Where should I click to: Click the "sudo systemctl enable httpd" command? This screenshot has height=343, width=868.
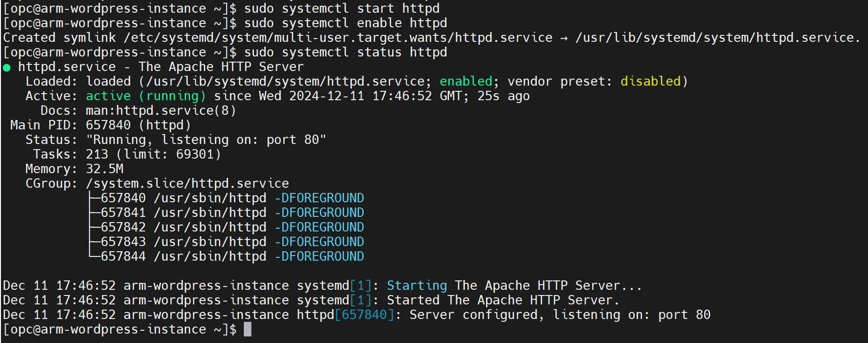pyautogui.click(x=346, y=23)
